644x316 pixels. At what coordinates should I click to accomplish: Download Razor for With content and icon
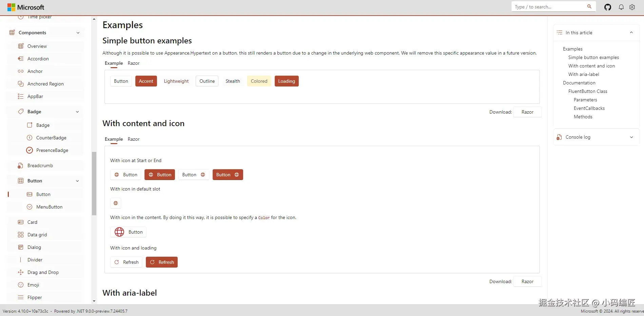point(527,281)
